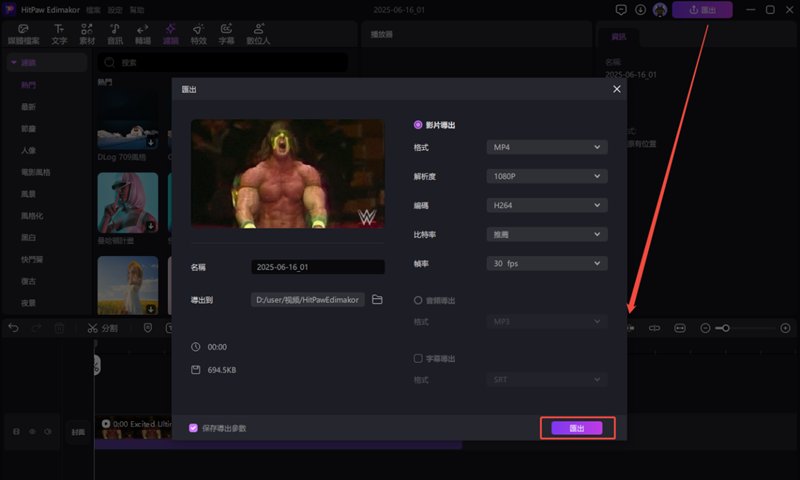Collapse the filters category tree in the sidebar
Screen dimensions: 800x480
pyautogui.click(x=13, y=62)
